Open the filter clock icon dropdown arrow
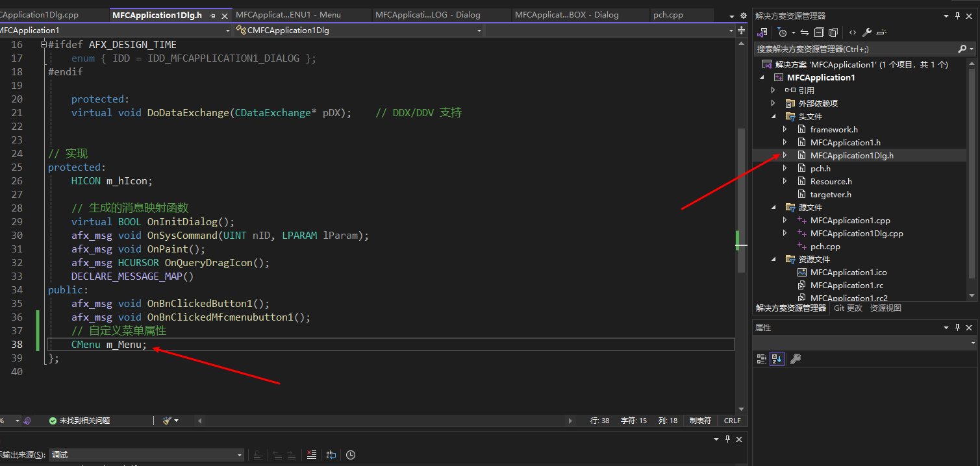The image size is (980, 466). (794, 32)
